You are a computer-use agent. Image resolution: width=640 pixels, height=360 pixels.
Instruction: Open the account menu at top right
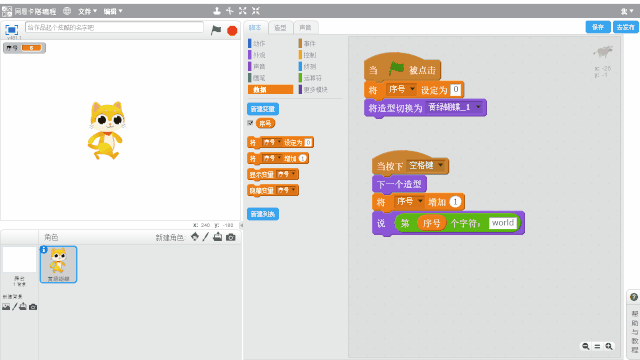pos(627,11)
